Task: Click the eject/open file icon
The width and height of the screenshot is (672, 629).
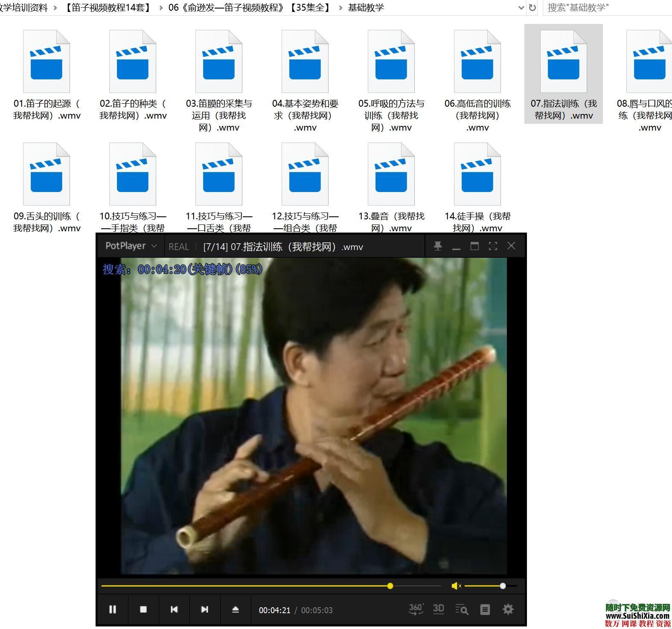Action: 236,609
